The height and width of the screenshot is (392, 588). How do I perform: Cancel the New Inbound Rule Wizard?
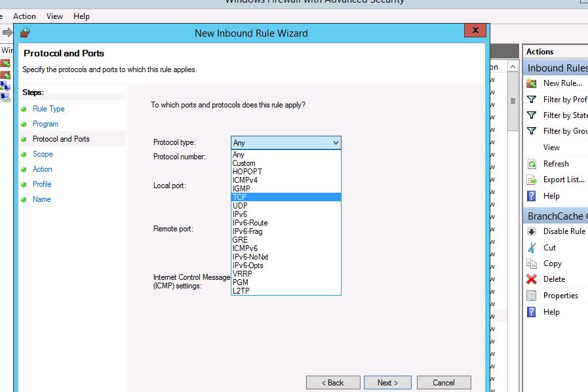[443, 383]
